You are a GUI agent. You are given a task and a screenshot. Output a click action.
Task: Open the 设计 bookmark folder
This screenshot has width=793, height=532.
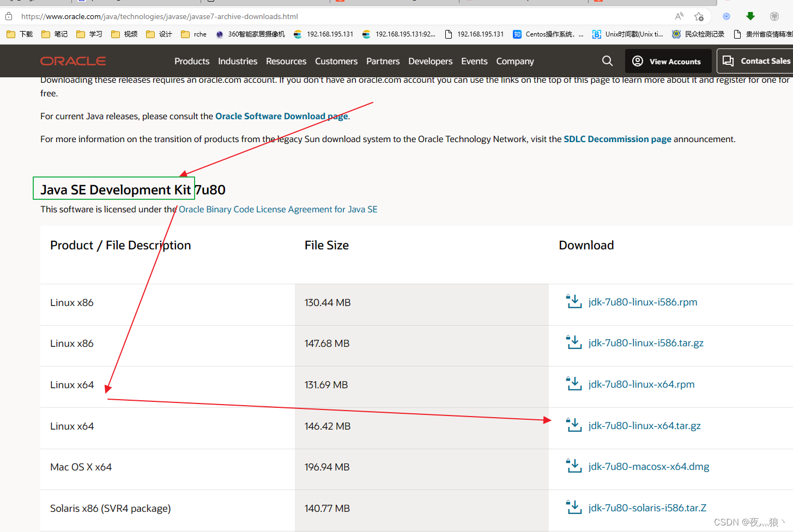click(159, 34)
